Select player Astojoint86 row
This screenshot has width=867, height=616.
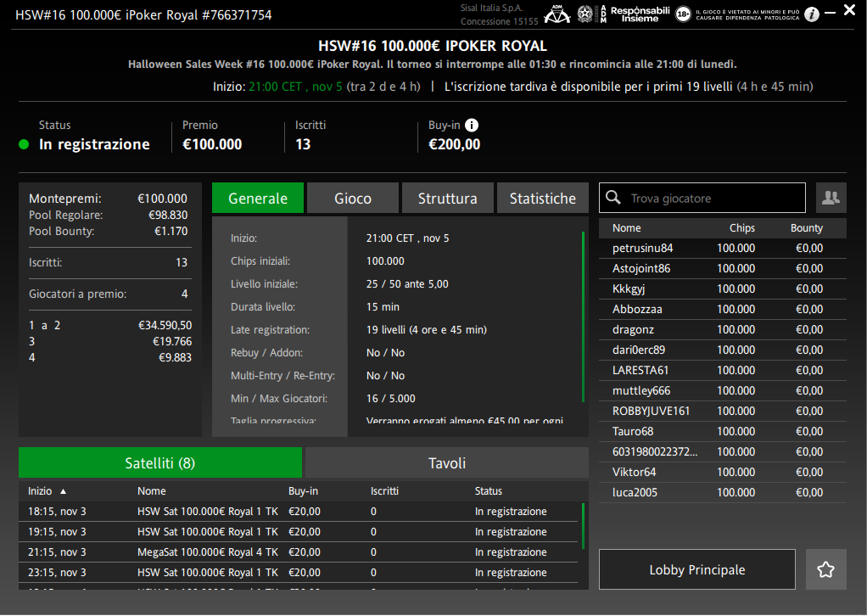[722, 269]
